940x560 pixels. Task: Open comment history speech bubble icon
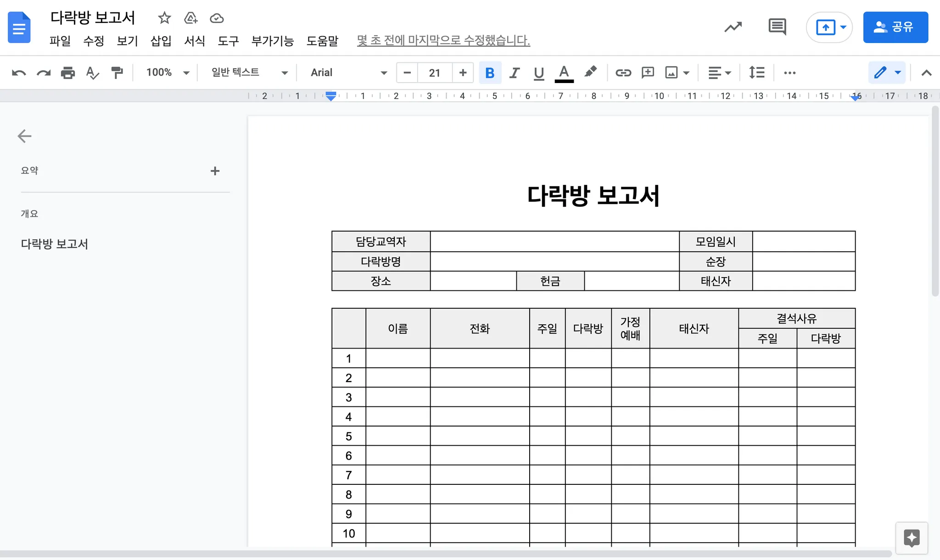pos(777,27)
